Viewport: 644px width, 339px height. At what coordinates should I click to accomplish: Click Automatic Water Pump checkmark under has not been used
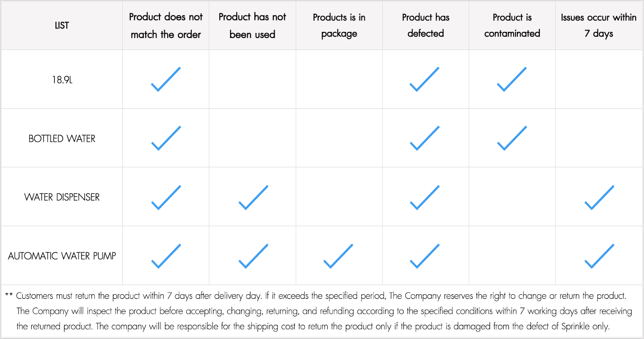253,256
